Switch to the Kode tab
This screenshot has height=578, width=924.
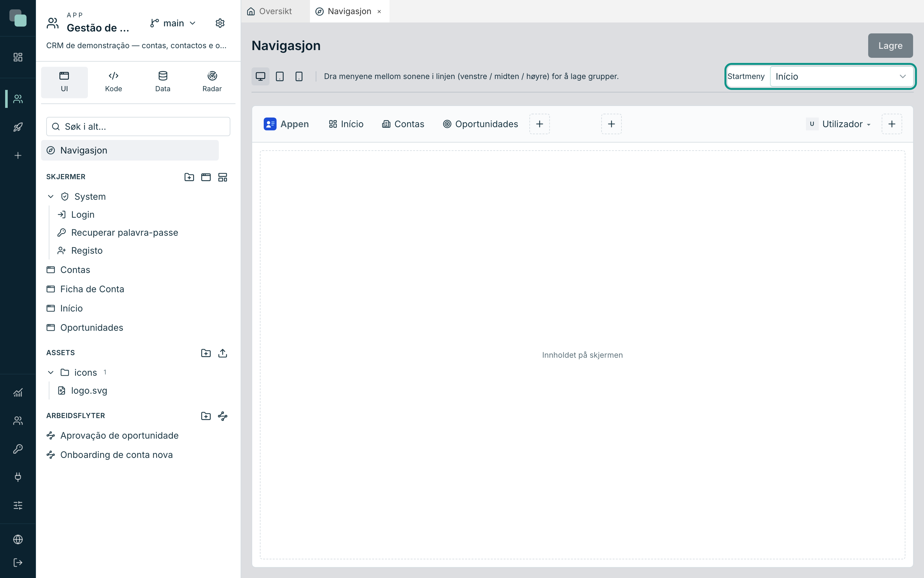click(x=113, y=82)
